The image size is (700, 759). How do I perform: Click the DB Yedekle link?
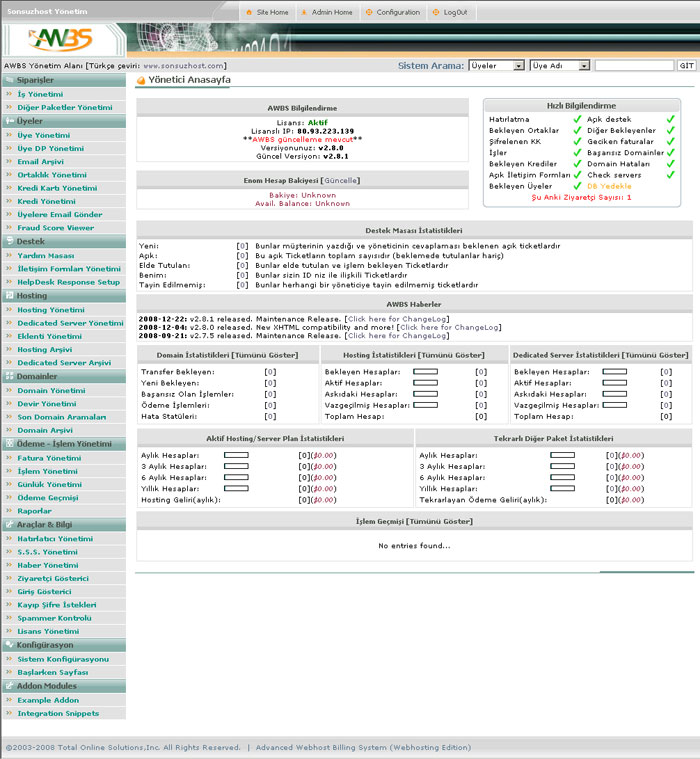[x=609, y=186]
